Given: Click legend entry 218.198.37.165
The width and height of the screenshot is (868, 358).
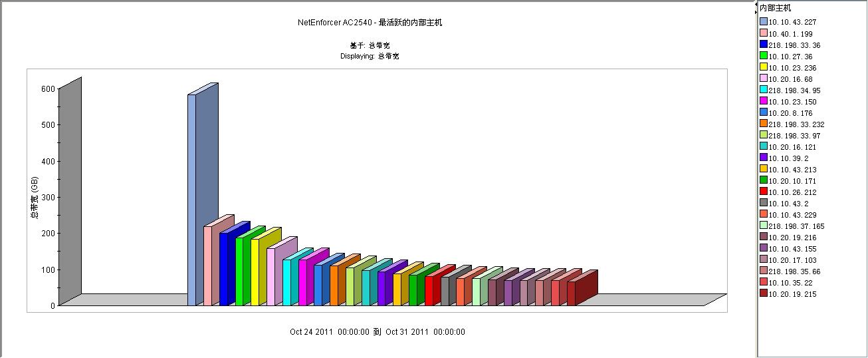Looking at the screenshot, I should (x=796, y=226).
